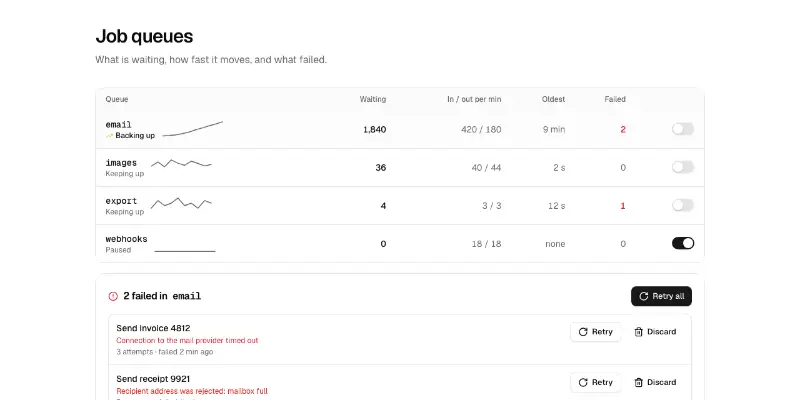Viewport: 800px width, 400px height.
Task: Toggle the export queue pause switch
Action: 683,205
